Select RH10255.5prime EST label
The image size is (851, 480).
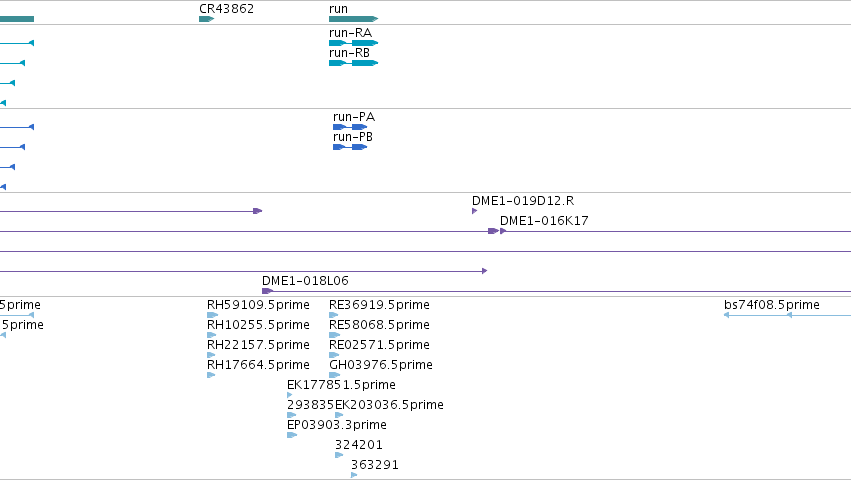point(258,325)
